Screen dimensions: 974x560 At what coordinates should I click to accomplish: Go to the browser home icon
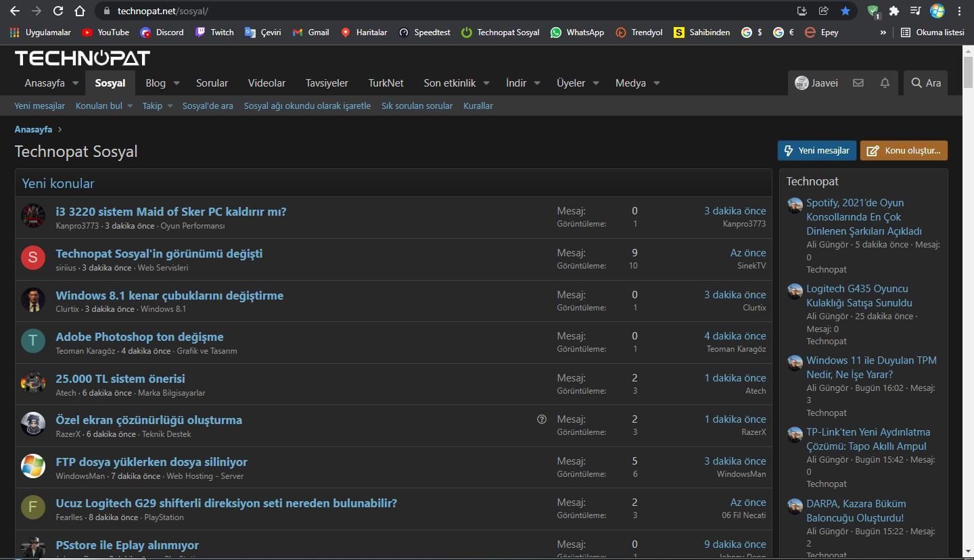(80, 11)
